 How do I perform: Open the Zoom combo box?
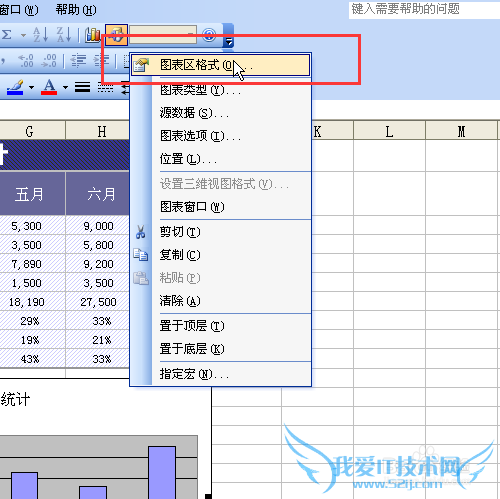(163, 35)
